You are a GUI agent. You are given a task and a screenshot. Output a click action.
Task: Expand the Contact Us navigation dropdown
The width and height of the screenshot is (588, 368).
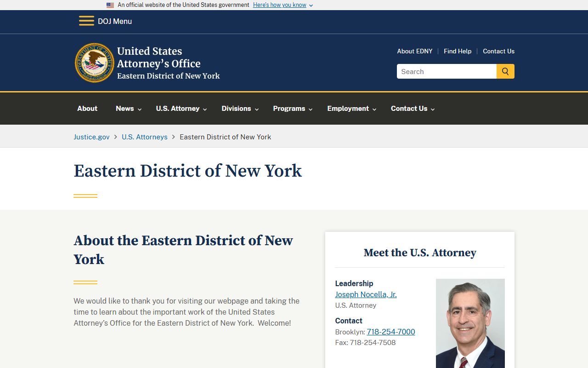pos(413,109)
